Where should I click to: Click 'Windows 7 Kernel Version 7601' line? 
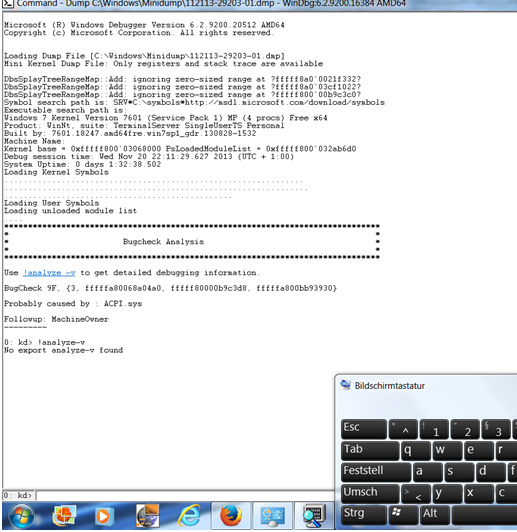pos(166,118)
